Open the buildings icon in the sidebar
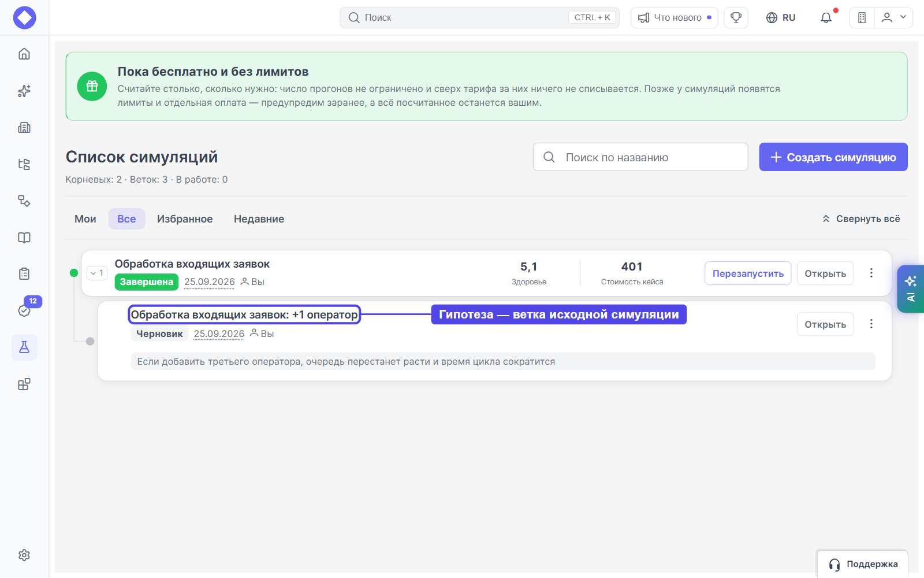924x578 pixels. [x=24, y=128]
